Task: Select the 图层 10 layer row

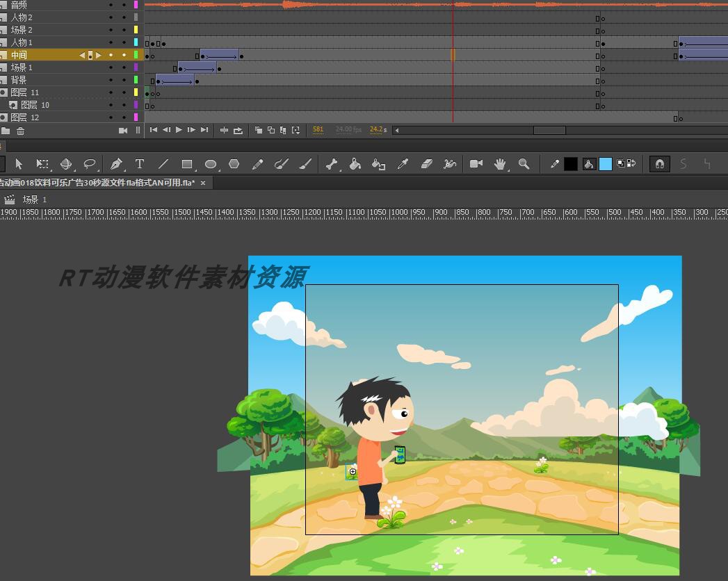Action: coord(72,105)
